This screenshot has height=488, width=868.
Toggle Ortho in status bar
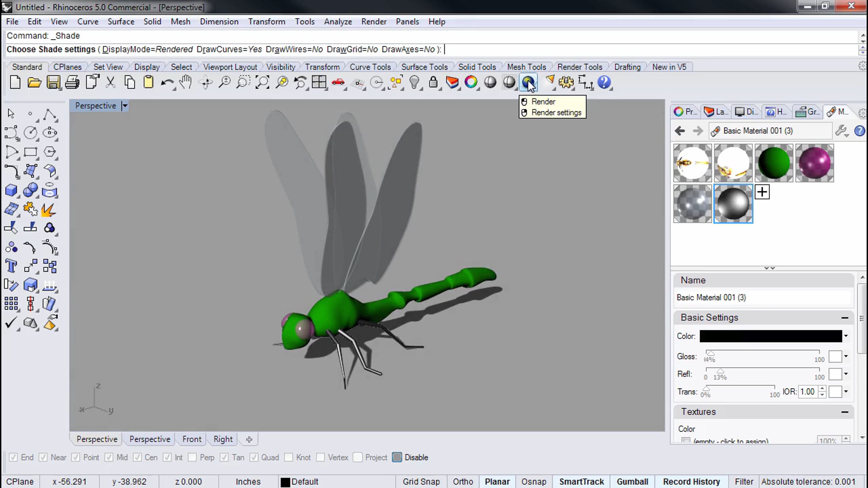tap(463, 482)
